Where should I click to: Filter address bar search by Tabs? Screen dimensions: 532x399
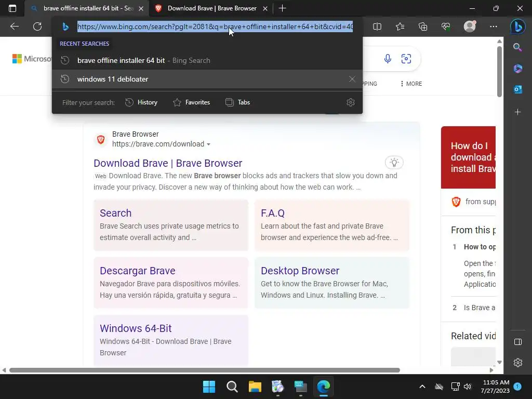coord(237,102)
